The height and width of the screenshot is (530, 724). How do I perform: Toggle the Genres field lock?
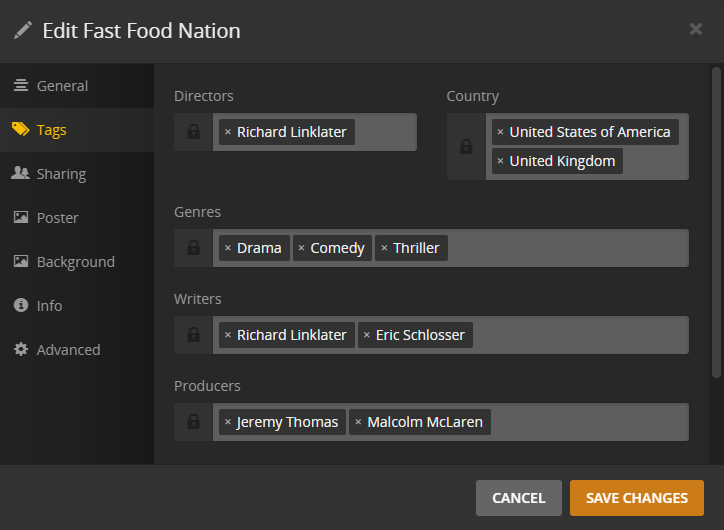193,248
